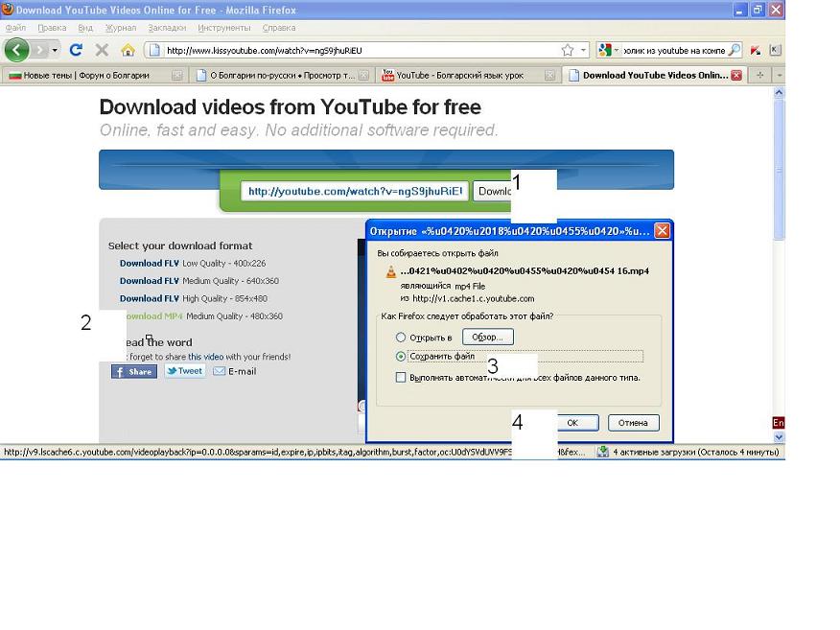
Task: Click the YouTube URL input on the page
Action: coord(355,191)
